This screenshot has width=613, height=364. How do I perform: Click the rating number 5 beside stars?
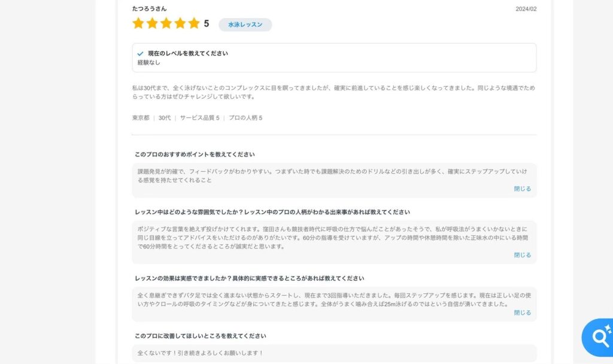207,24
